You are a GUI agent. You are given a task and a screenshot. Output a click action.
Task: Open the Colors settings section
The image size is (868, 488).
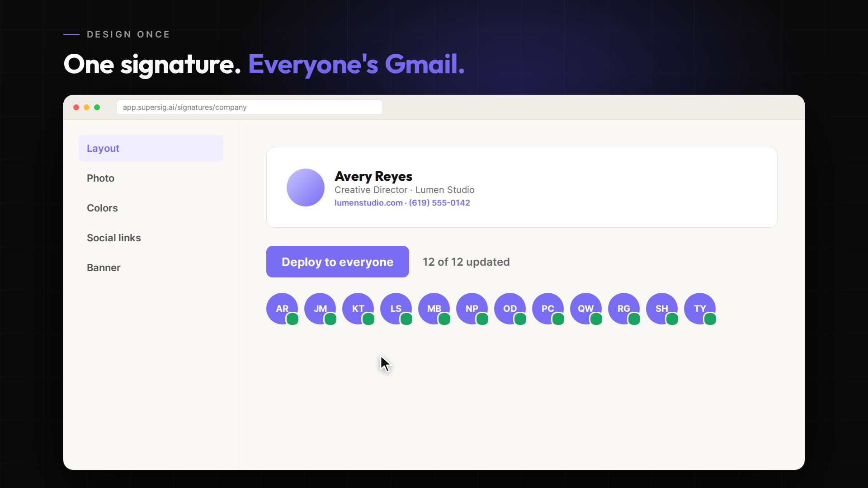pyautogui.click(x=151, y=208)
